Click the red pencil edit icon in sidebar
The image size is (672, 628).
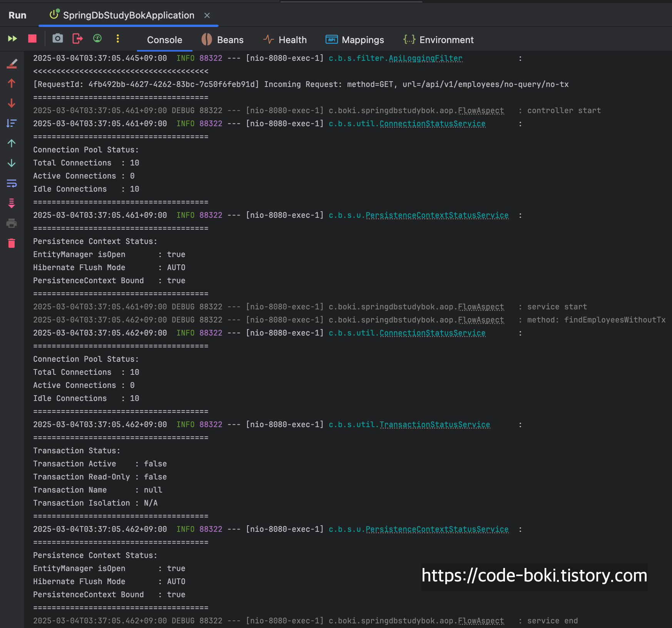click(12, 63)
